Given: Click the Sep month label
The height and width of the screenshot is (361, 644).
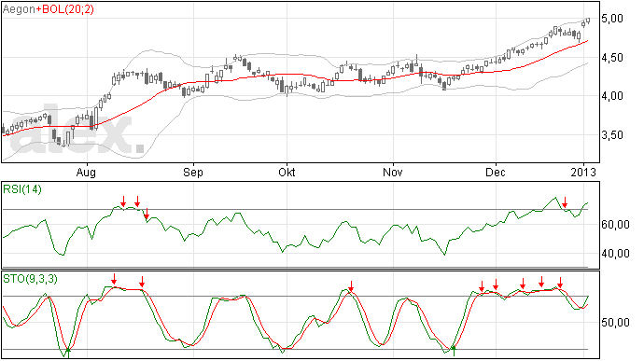Looking at the screenshot, I should click(x=193, y=172).
